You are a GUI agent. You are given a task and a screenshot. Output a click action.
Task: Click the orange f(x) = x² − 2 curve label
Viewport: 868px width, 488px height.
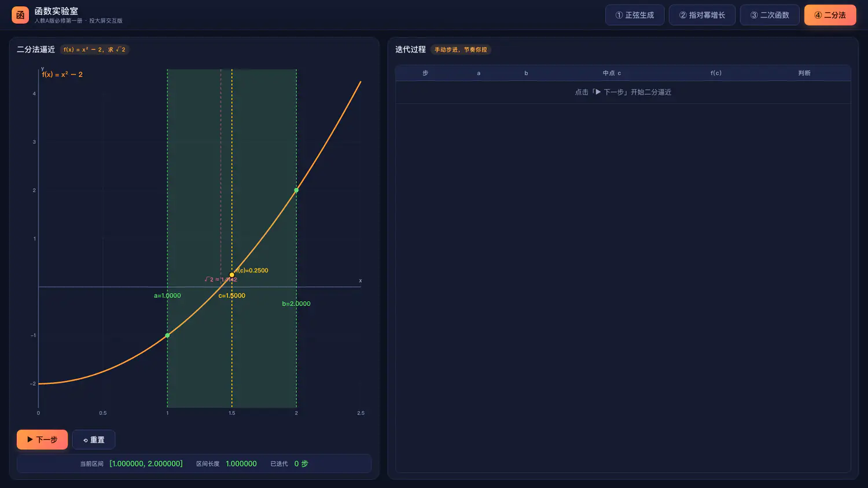pyautogui.click(x=62, y=75)
